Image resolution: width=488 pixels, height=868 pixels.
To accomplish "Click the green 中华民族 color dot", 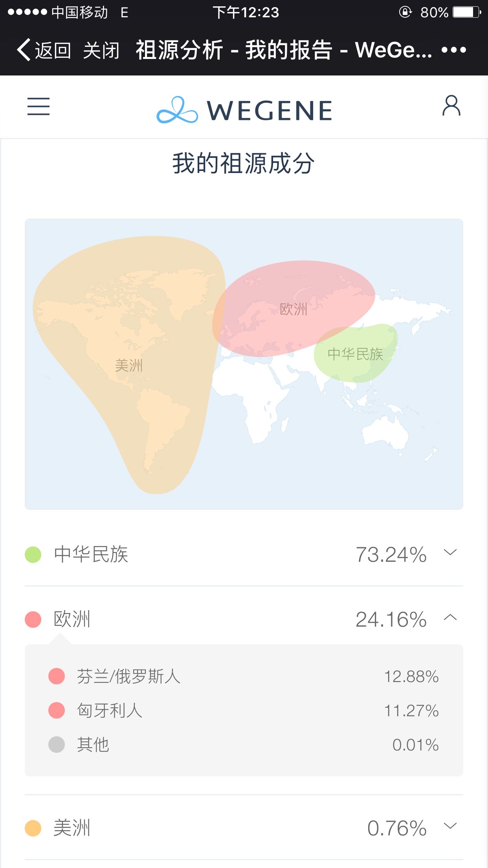I will pyautogui.click(x=33, y=555).
